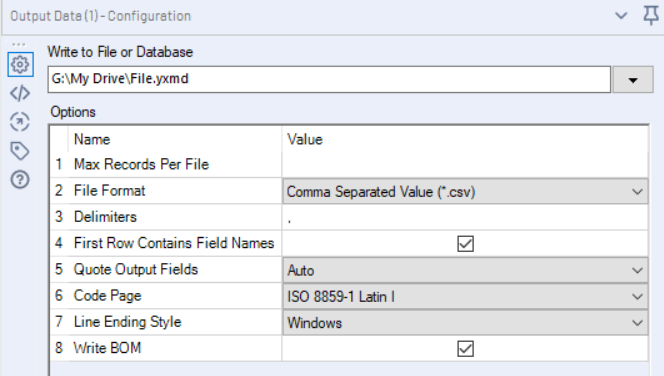The height and width of the screenshot is (376, 664).
Task: Open the Configuration gear tab
Action: coord(20,64)
